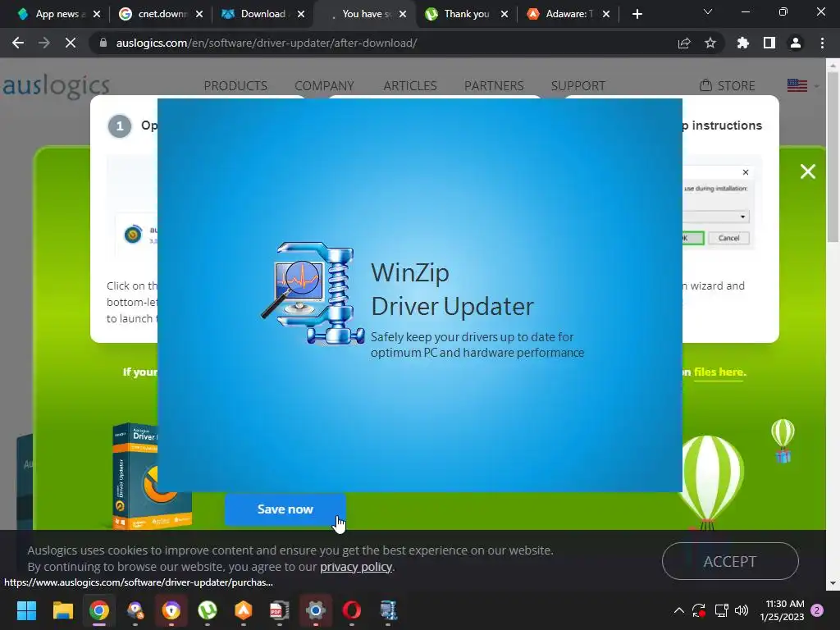Bookmark this page with the star icon
Image resolution: width=840 pixels, height=630 pixels.
pyautogui.click(x=710, y=43)
